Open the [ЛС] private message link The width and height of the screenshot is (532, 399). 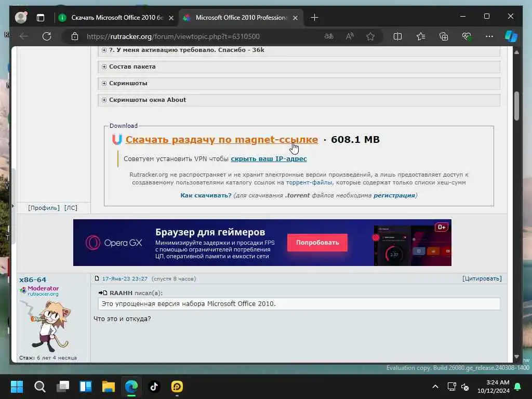(x=71, y=208)
